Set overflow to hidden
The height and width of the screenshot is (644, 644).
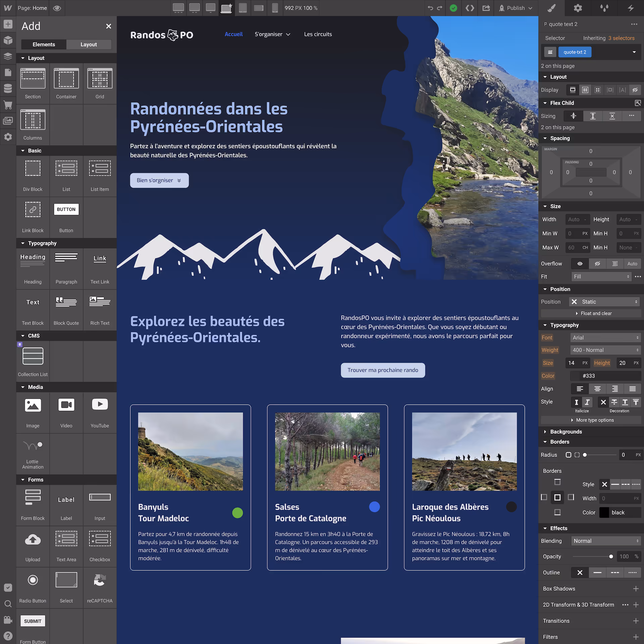[x=597, y=264]
